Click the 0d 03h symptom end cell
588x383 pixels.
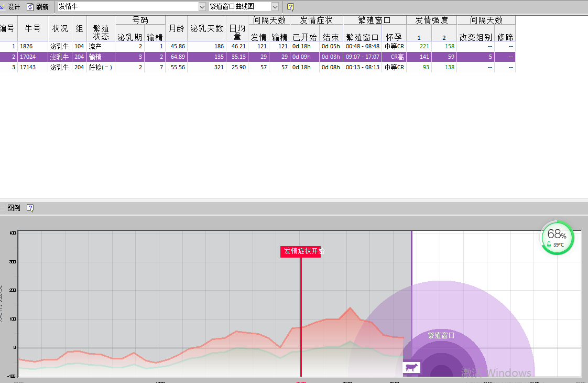[331, 57]
